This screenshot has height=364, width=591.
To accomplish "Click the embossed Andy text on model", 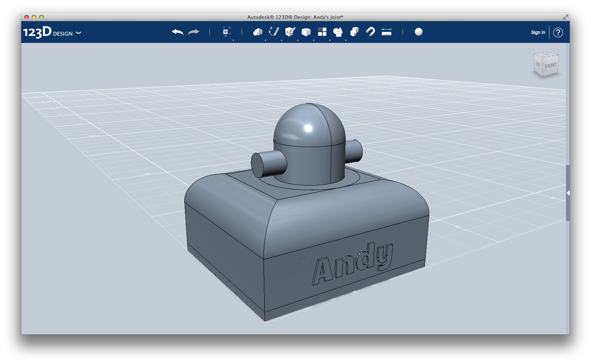I will (x=353, y=264).
